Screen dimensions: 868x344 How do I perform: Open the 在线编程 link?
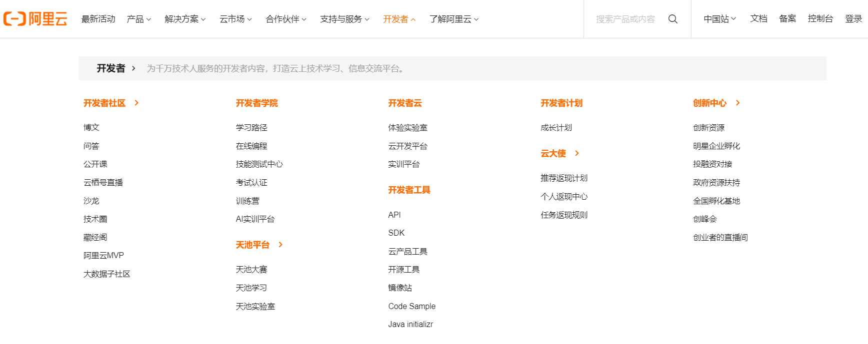[251, 146]
